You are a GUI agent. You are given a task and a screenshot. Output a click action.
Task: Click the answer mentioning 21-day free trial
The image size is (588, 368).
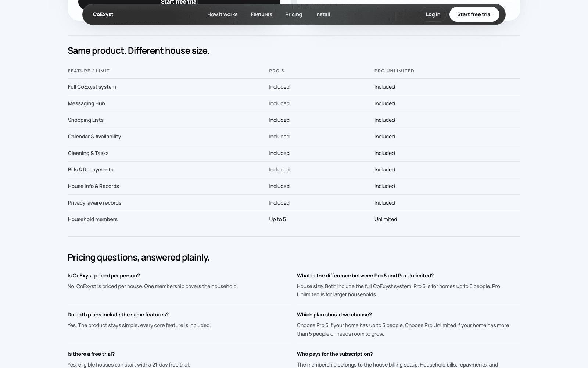(129, 365)
